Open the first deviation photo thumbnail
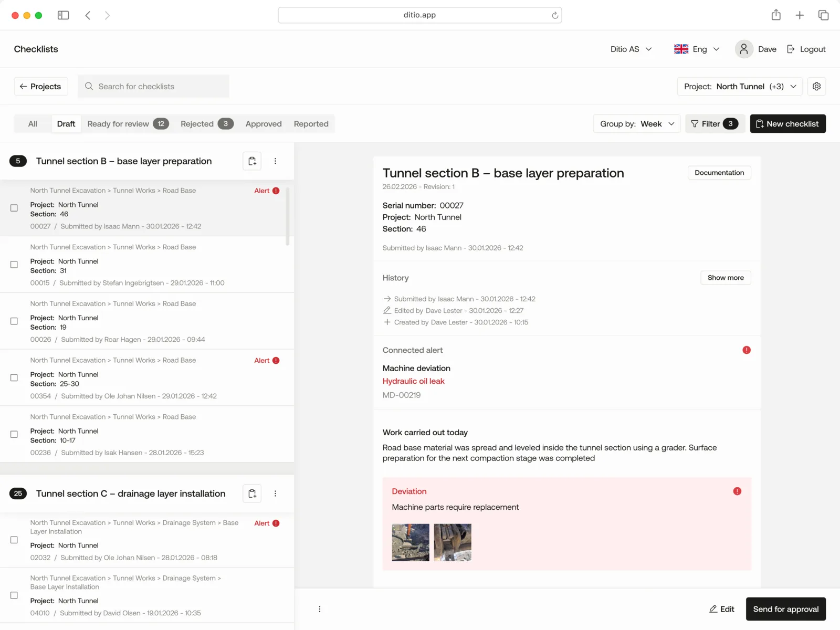This screenshot has width=840, height=630. point(410,542)
